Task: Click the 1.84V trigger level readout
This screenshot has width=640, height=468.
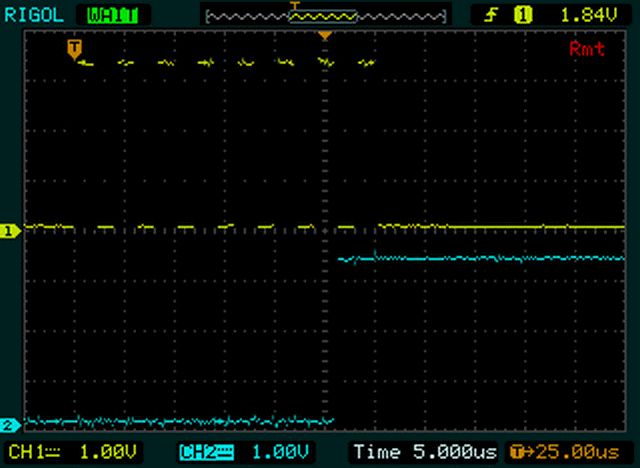Action: (589, 16)
